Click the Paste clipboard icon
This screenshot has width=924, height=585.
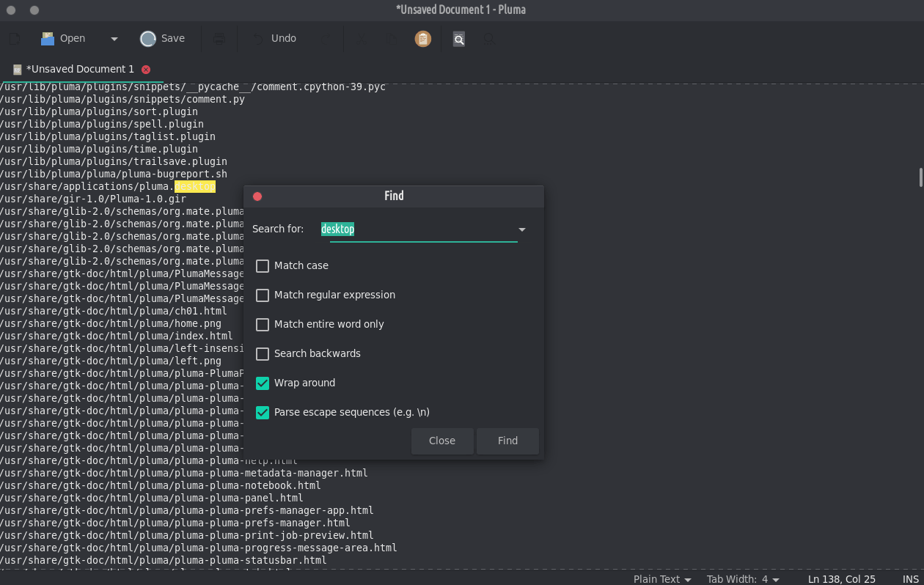pos(422,39)
